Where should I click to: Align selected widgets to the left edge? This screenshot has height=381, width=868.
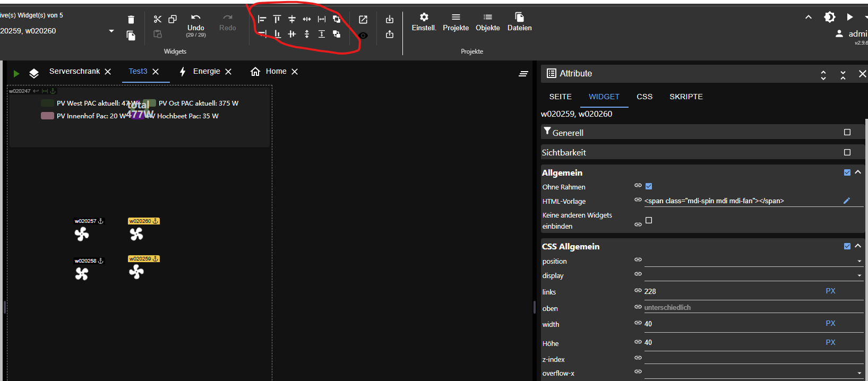point(262,19)
